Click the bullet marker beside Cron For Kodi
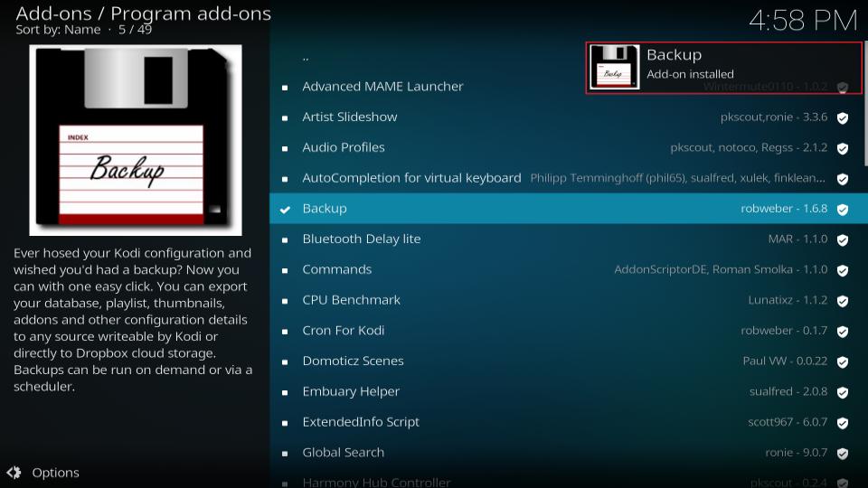The width and height of the screenshot is (868, 488). [285, 332]
